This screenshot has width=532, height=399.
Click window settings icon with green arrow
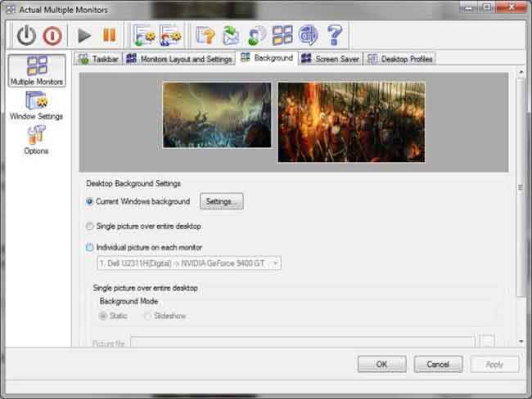point(145,35)
